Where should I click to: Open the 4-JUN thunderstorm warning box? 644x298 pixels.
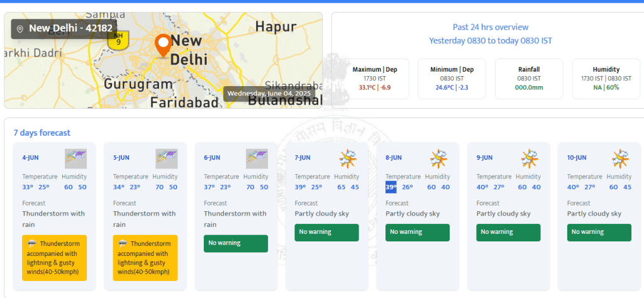54,258
